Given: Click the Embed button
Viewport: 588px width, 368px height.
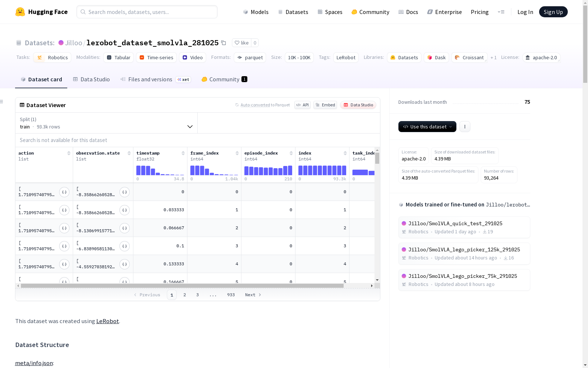Looking at the screenshot, I should coord(325,105).
